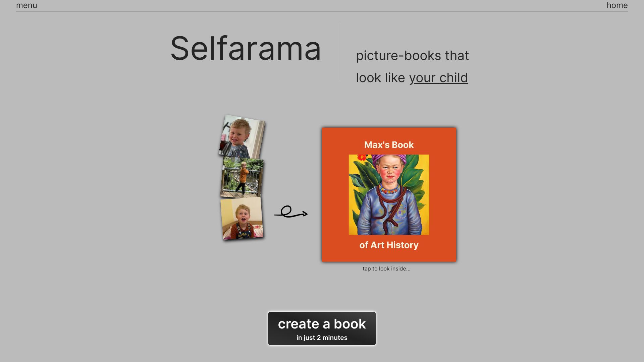The image size is (644, 362).
Task: Select the top tilted child photo
Action: pos(242,137)
